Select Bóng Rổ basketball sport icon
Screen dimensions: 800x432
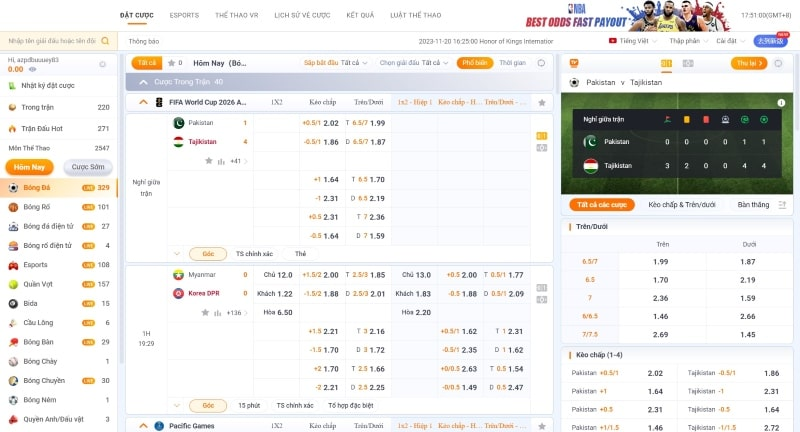(13, 207)
